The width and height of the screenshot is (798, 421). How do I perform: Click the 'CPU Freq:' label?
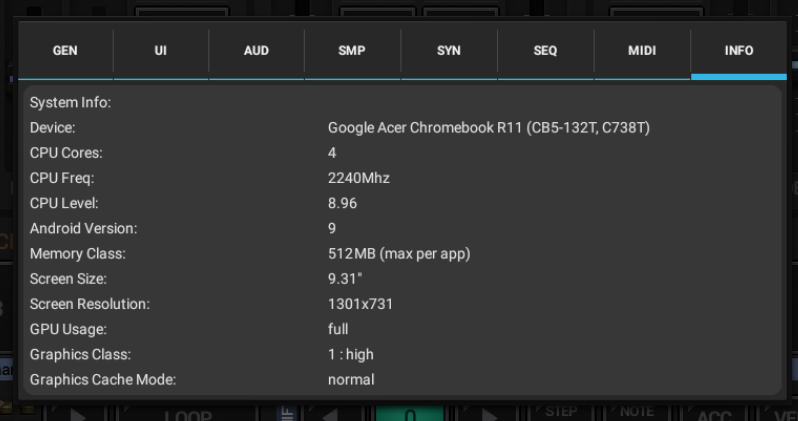coord(62,178)
